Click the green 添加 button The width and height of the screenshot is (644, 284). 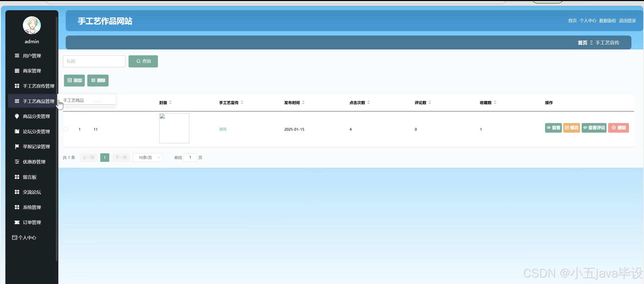(x=74, y=80)
